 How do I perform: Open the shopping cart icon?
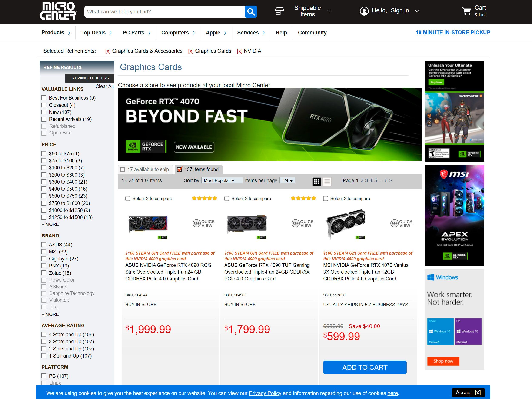467,11
